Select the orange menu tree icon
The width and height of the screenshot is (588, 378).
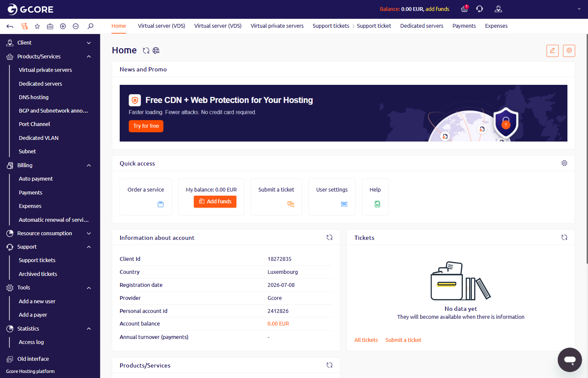24,26
